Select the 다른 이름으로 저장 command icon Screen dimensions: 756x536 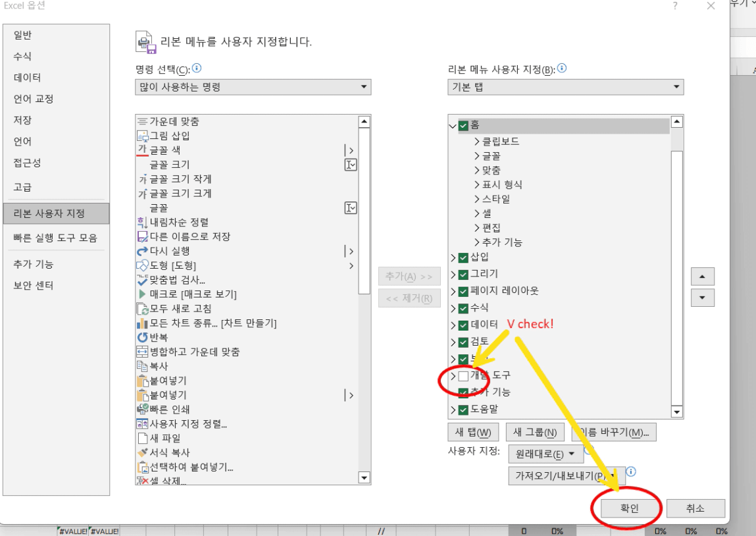pyautogui.click(x=142, y=237)
